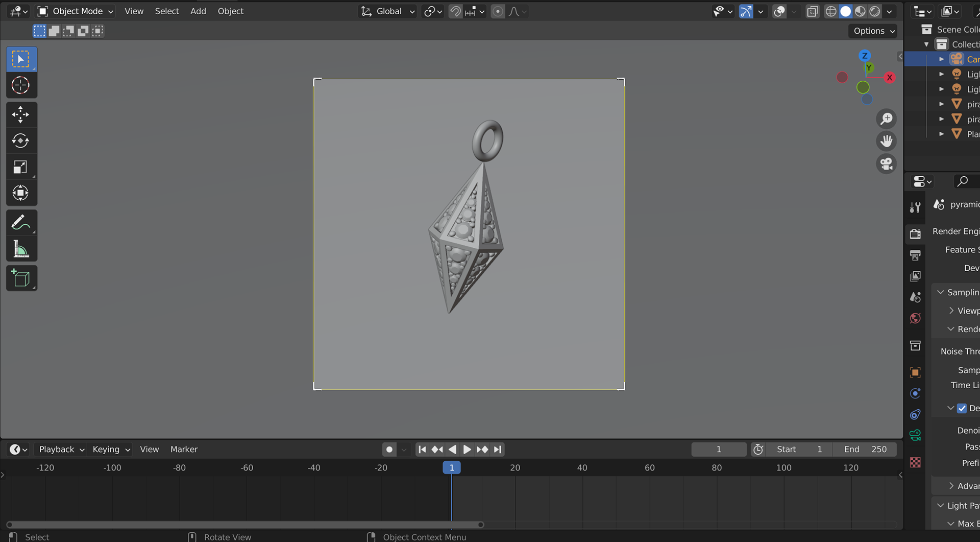Jump to the first frame
This screenshot has width=980, height=542.
[422, 450]
